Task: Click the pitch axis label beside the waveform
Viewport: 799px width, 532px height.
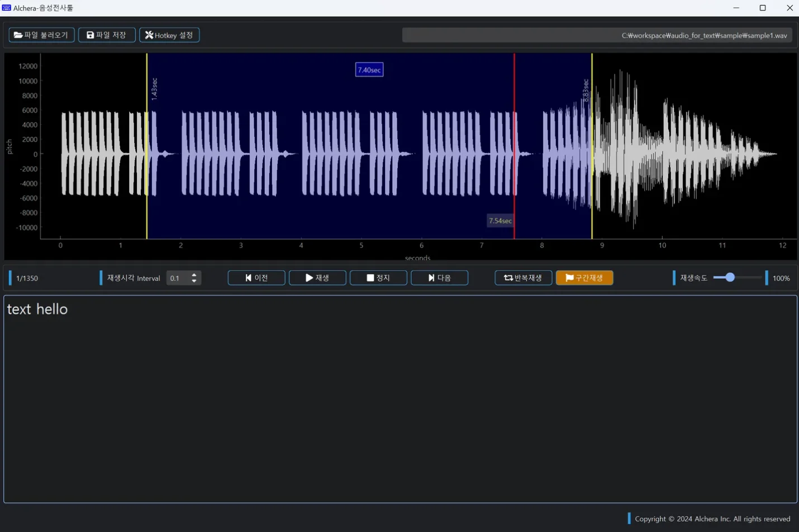Action: (x=9, y=146)
